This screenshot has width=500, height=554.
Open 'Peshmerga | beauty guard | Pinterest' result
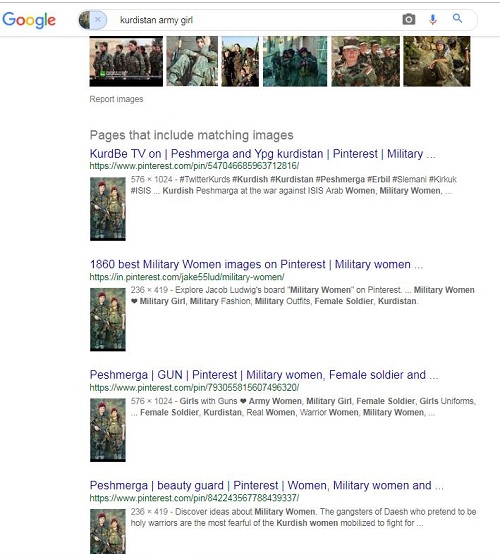click(x=266, y=485)
